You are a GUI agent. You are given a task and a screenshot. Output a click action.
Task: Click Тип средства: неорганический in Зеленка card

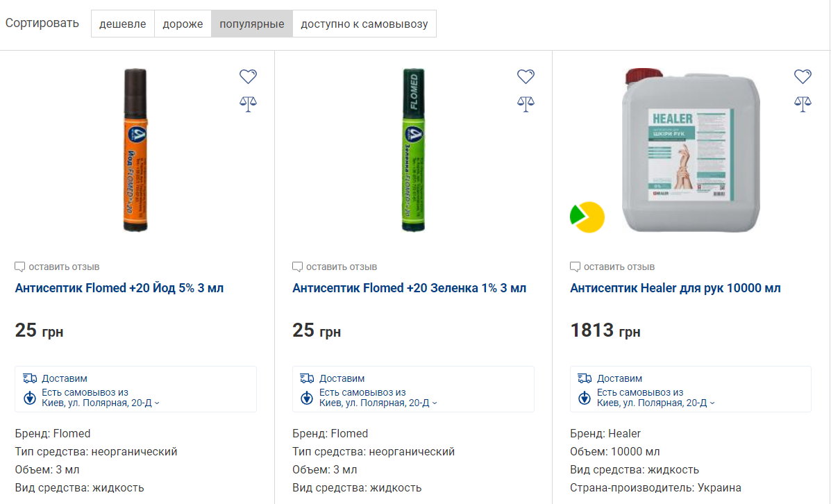point(373,452)
